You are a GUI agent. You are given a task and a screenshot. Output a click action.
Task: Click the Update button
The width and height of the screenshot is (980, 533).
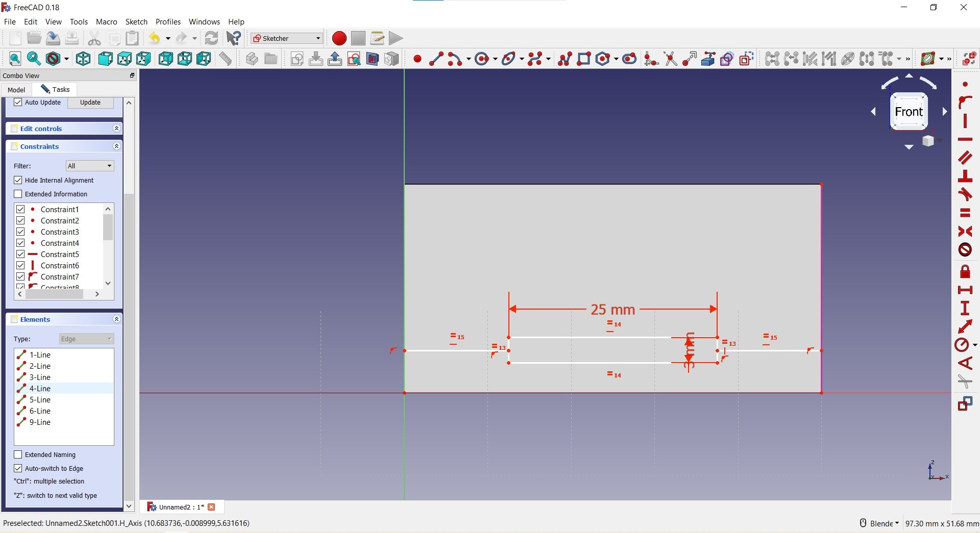[90, 103]
